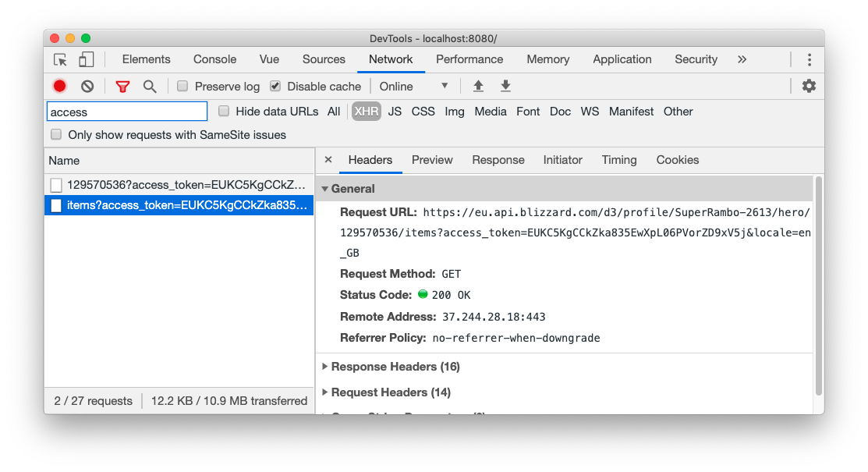The image size is (868, 472).
Task: Focus the filter field containing 'access'
Action: click(x=127, y=112)
